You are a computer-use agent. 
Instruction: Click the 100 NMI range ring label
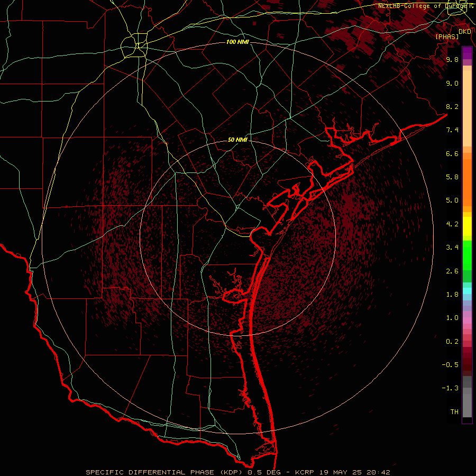click(237, 42)
